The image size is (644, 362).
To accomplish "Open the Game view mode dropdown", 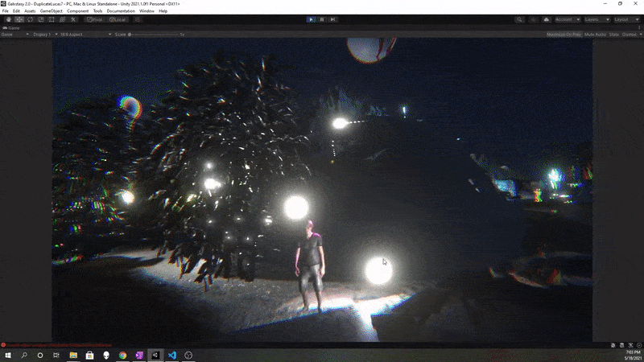I will [14, 35].
